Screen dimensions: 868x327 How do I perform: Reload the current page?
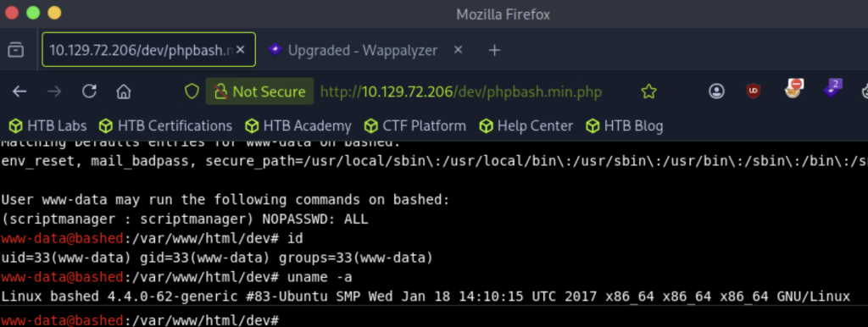89,91
